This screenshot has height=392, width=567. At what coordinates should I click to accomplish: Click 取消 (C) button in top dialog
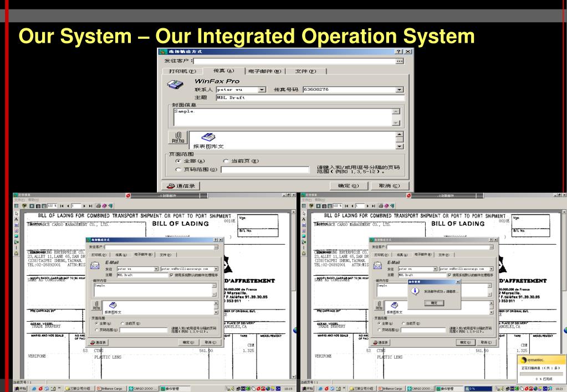tap(390, 185)
